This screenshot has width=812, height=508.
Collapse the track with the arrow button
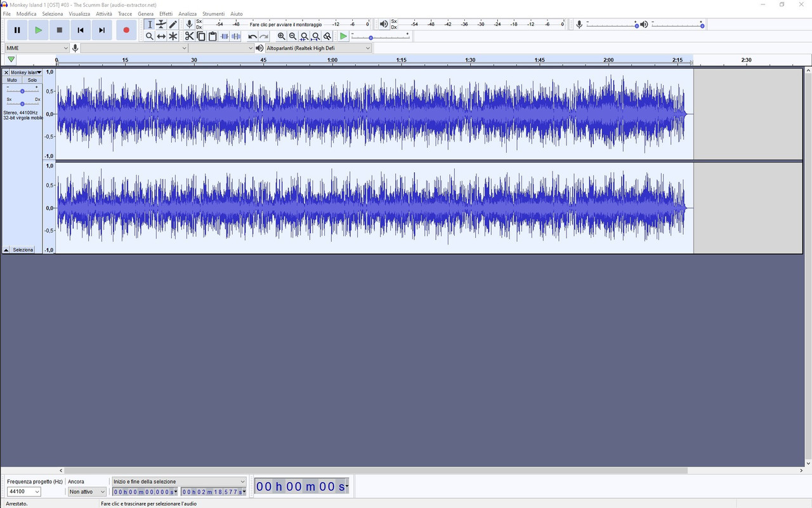(6, 250)
